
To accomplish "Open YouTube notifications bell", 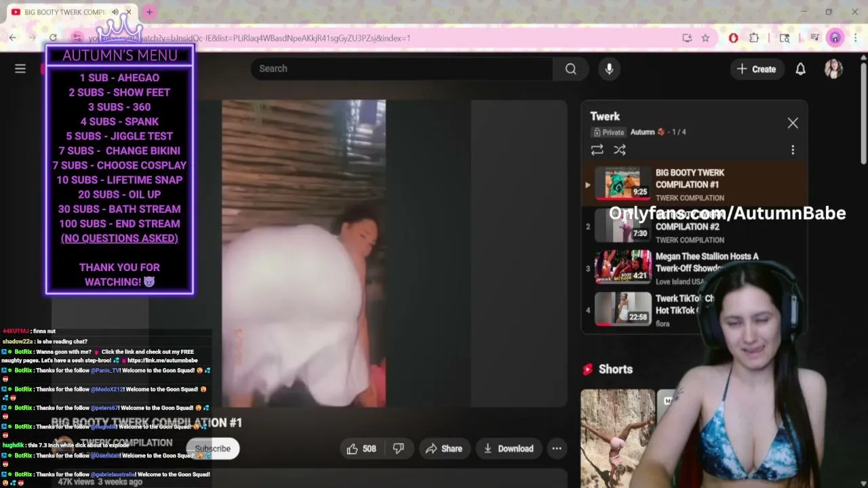I will pos(800,68).
